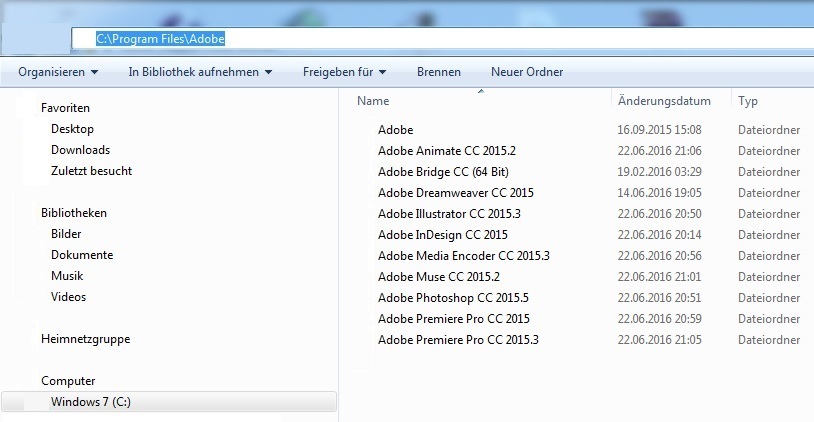Image resolution: width=814 pixels, height=422 pixels.
Task: Click the date 14.06.2016 19:05
Action: coord(659,193)
